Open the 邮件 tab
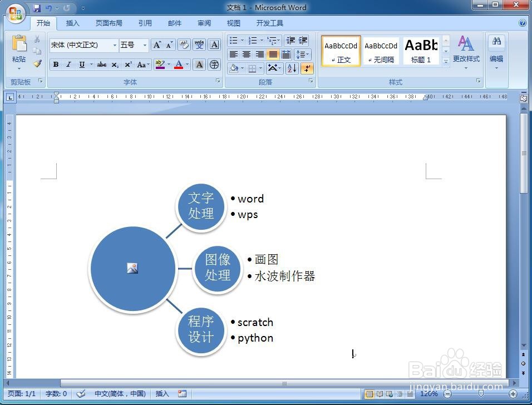 click(174, 23)
